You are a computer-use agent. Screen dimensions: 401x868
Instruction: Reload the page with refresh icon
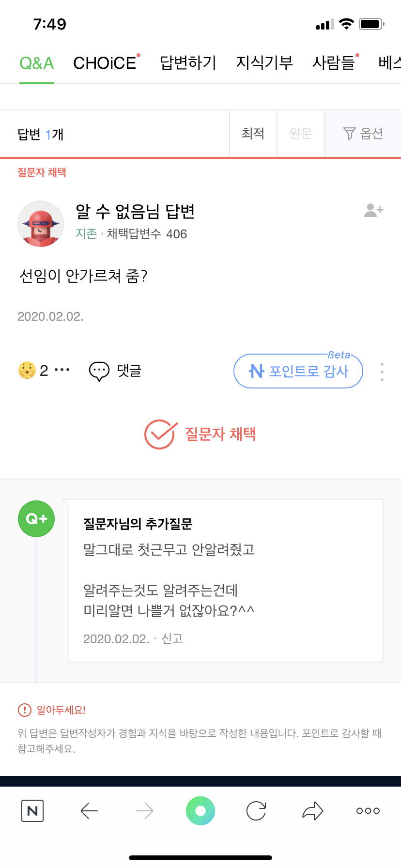256,811
